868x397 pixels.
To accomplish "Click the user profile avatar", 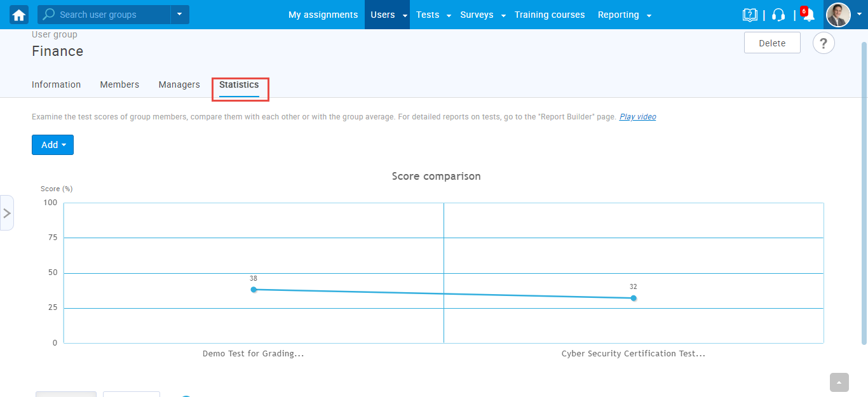I will pyautogui.click(x=838, y=15).
